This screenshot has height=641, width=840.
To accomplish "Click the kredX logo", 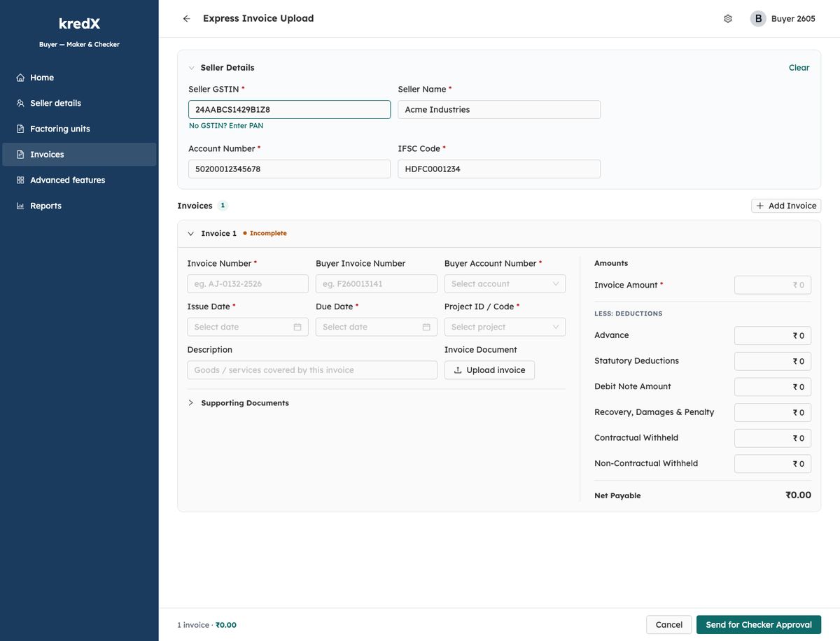I will [79, 24].
